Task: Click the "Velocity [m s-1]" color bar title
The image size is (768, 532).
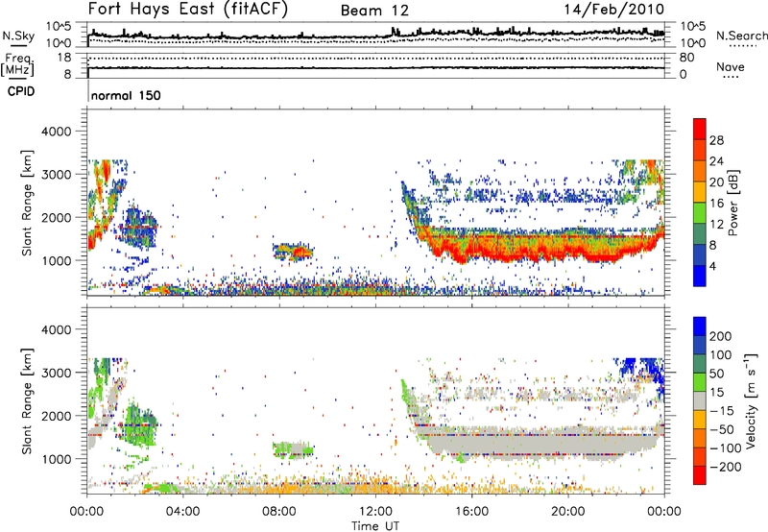Action: click(x=751, y=401)
